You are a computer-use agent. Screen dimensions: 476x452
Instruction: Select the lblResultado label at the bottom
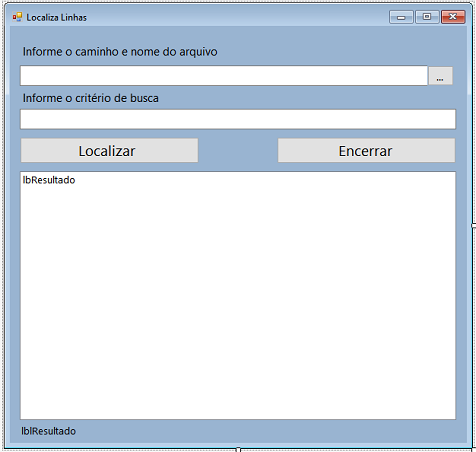[x=49, y=431]
